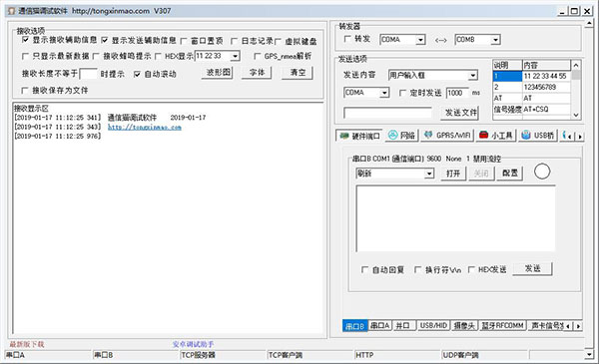Click the 发送文件 send file button

click(460, 113)
